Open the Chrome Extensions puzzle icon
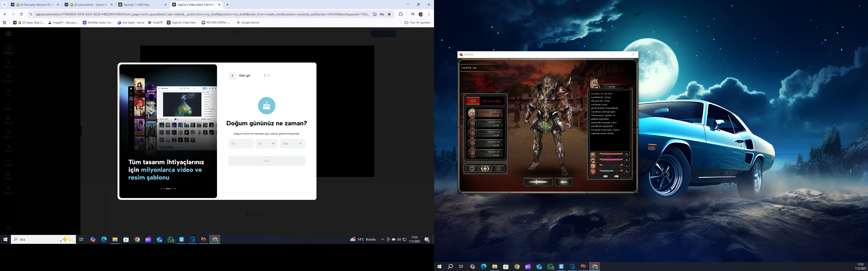The height and width of the screenshot is (271, 868). (401, 14)
